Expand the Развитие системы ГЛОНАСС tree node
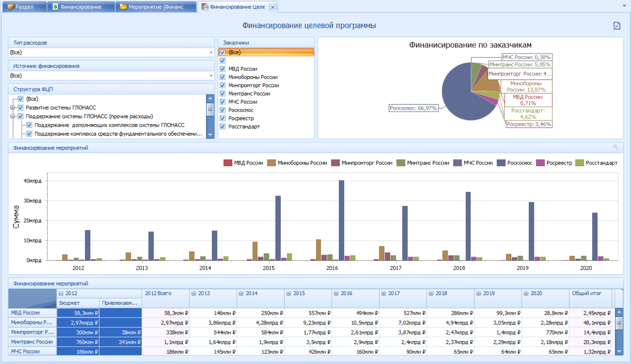The width and height of the screenshot is (631, 364). (12, 107)
